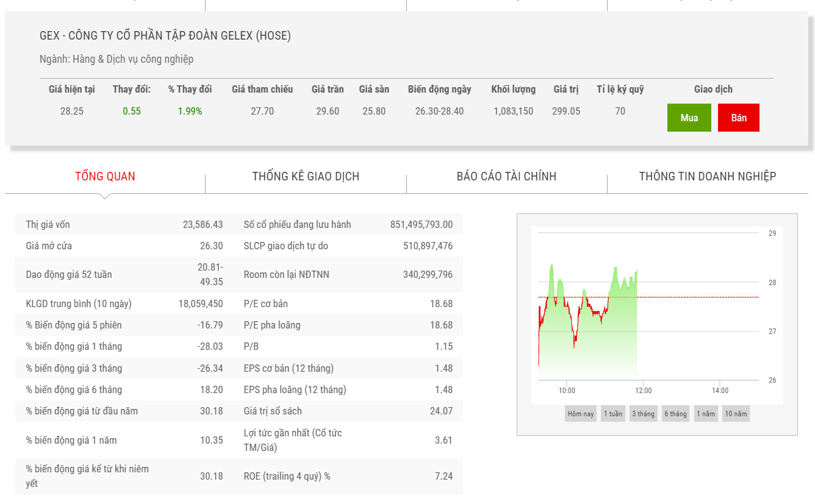Open the THỐNG KÊ GIAO DỊCH tab
The image size is (815, 504).
tap(306, 176)
